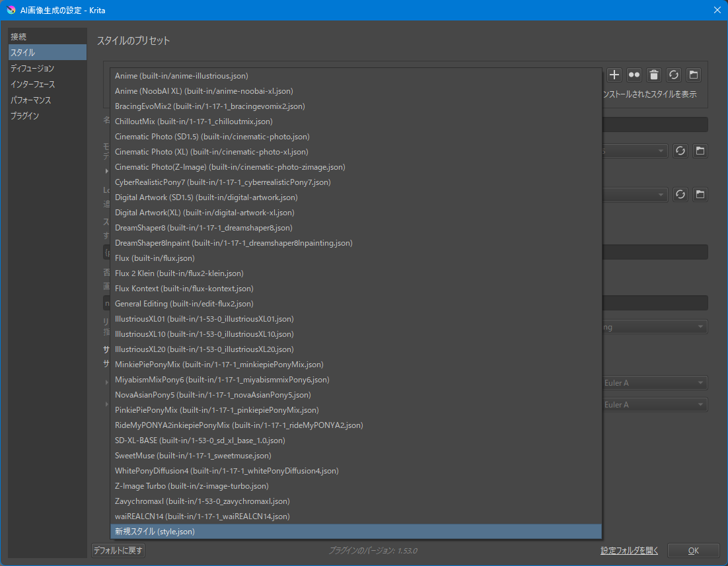Pick SD-XL-BASE from the style list
This screenshot has height=566, width=728.
click(355, 440)
